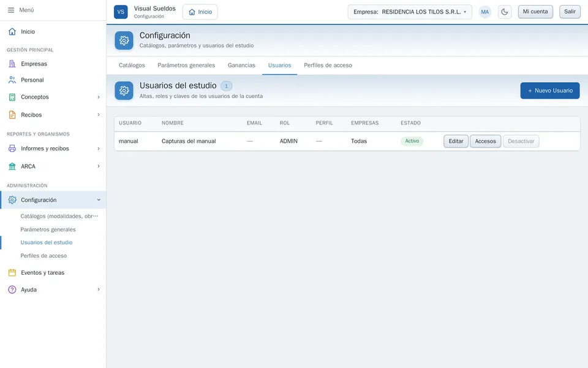
Task: Expand the ARCA submenu chevron
Action: click(99, 166)
